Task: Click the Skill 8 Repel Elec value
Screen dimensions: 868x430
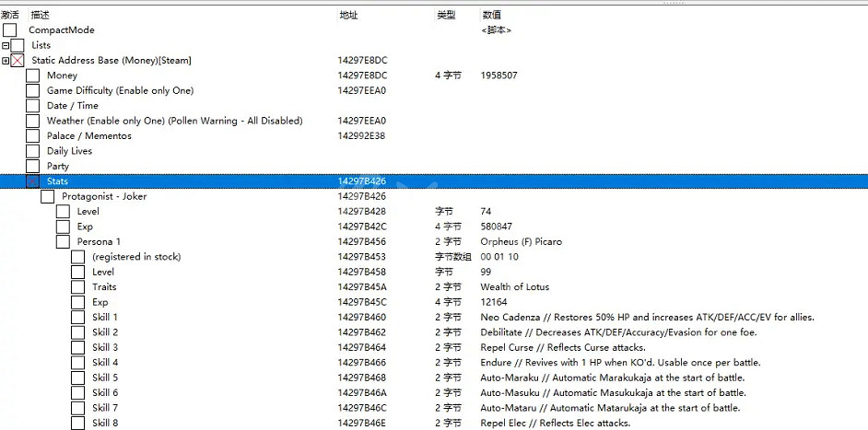Action: (x=555, y=423)
